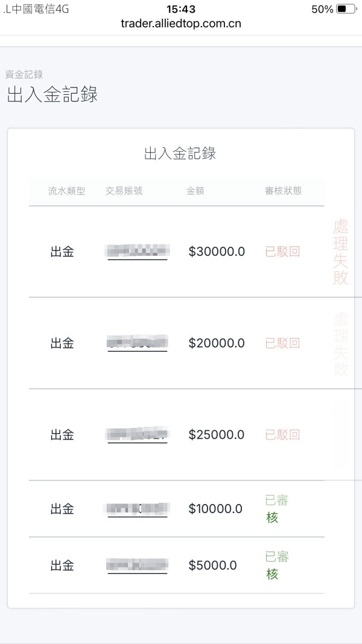Click the $25000.0 amount cell

217,435
